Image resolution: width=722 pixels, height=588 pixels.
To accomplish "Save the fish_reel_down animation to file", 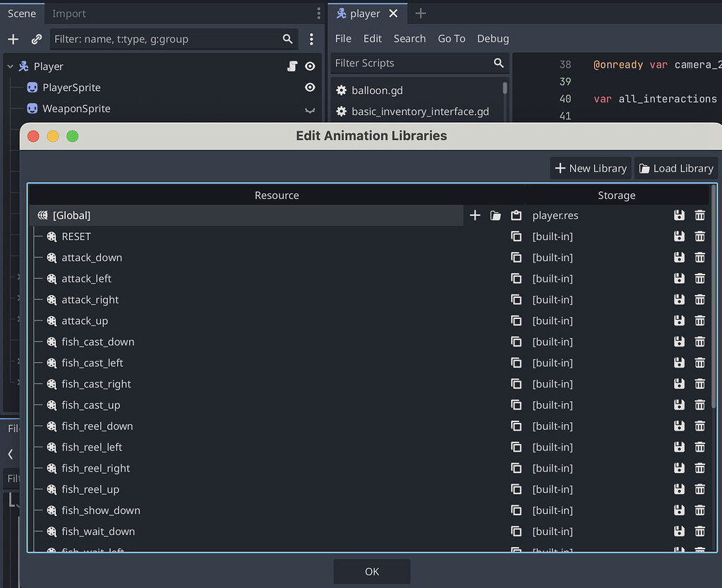I will [x=678, y=426].
